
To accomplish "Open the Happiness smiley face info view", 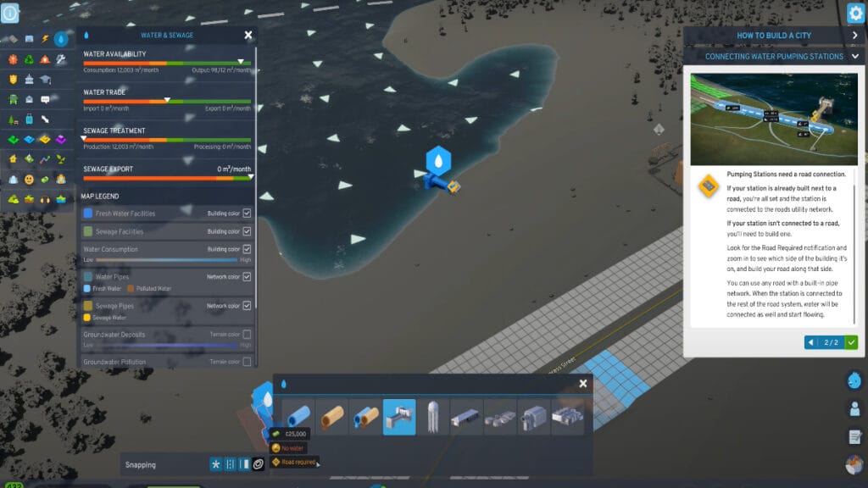I will (x=29, y=180).
